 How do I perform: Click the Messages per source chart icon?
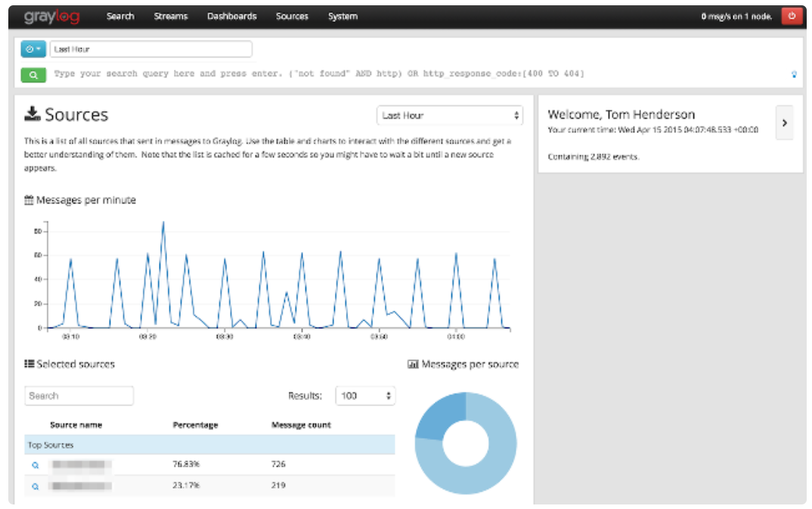tap(413, 365)
